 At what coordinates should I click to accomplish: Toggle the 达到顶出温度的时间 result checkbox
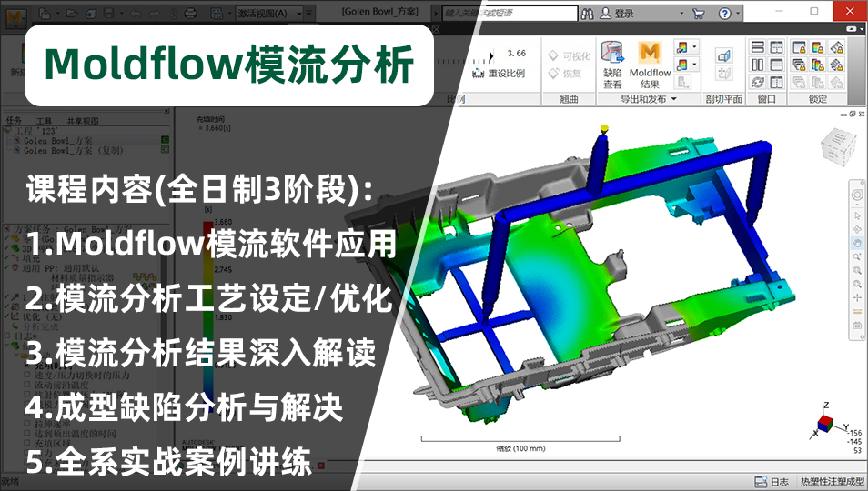pyautogui.click(x=27, y=434)
